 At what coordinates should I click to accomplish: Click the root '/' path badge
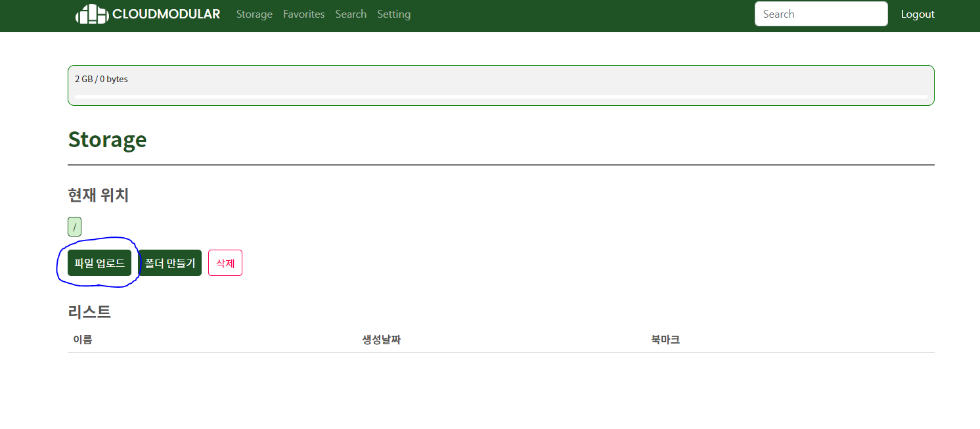[x=74, y=227]
